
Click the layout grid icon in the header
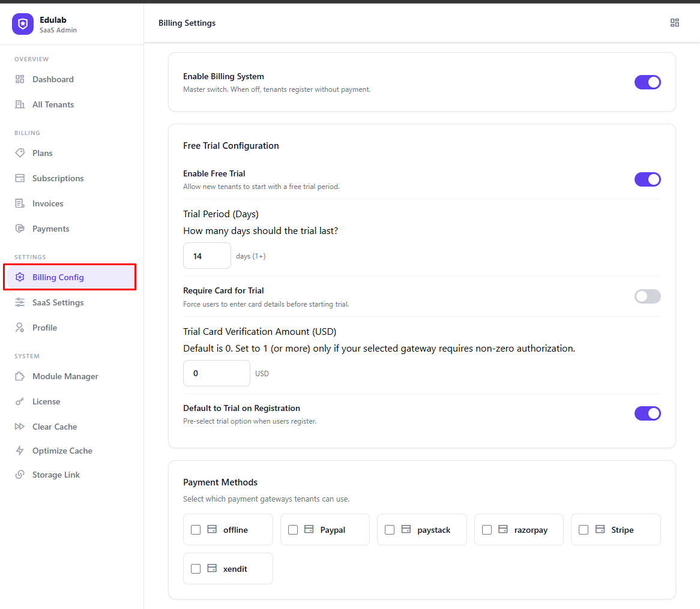pyautogui.click(x=675, y=22)
